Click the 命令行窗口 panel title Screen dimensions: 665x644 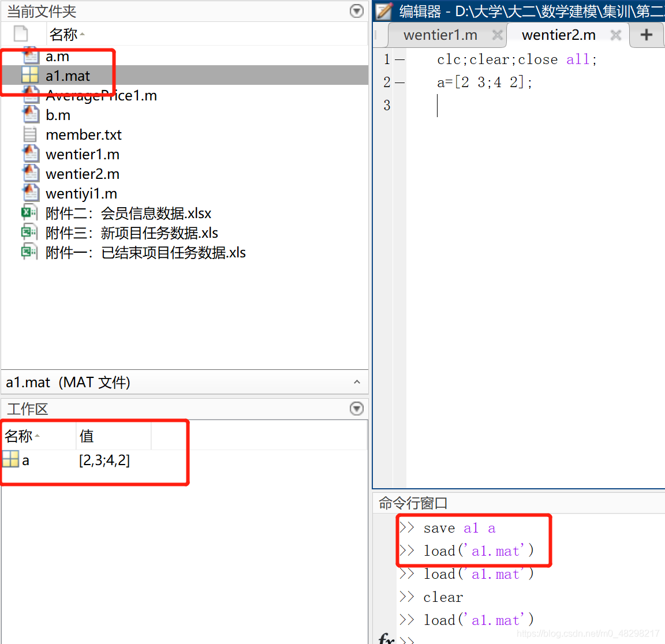coord(413,503)
